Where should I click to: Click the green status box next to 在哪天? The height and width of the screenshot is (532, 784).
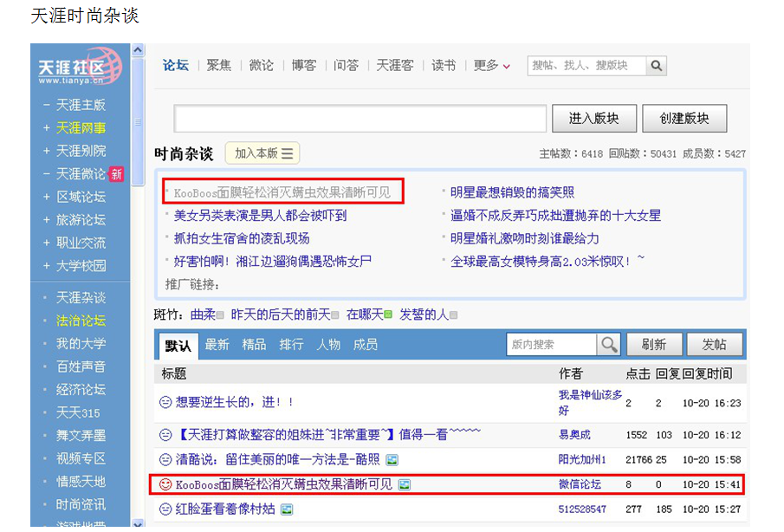pyautogui.click(x=388, y=315)
